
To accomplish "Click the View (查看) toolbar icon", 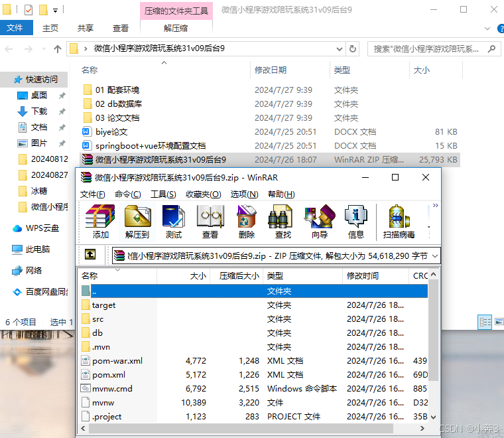I will click(210, 222).
